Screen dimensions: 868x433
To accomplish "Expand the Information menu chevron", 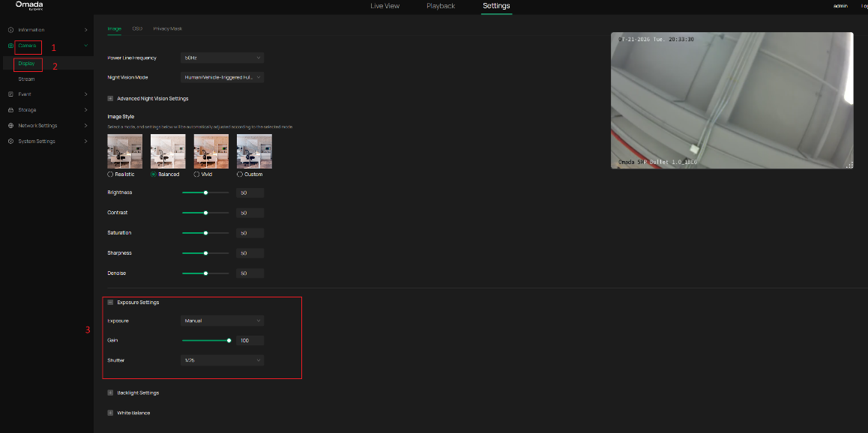I will click(x=85, y=30).
